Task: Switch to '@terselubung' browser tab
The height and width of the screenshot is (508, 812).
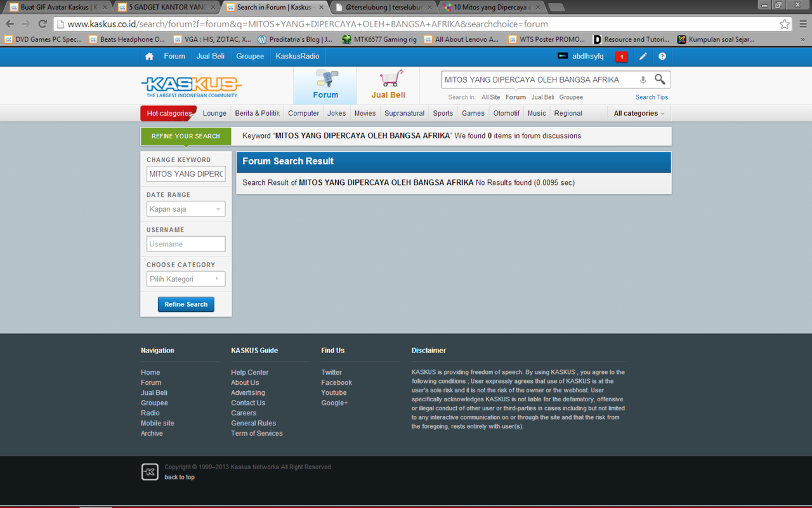Action: [384, 8]
